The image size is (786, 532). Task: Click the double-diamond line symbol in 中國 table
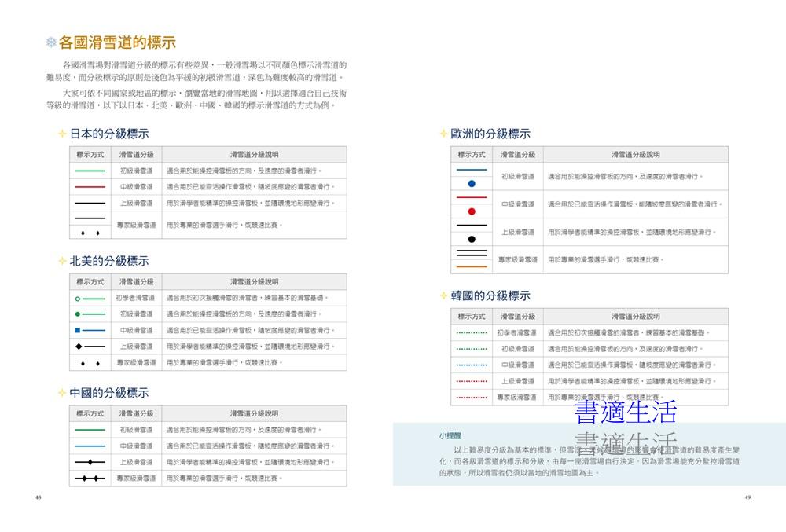tap(90, 479)
